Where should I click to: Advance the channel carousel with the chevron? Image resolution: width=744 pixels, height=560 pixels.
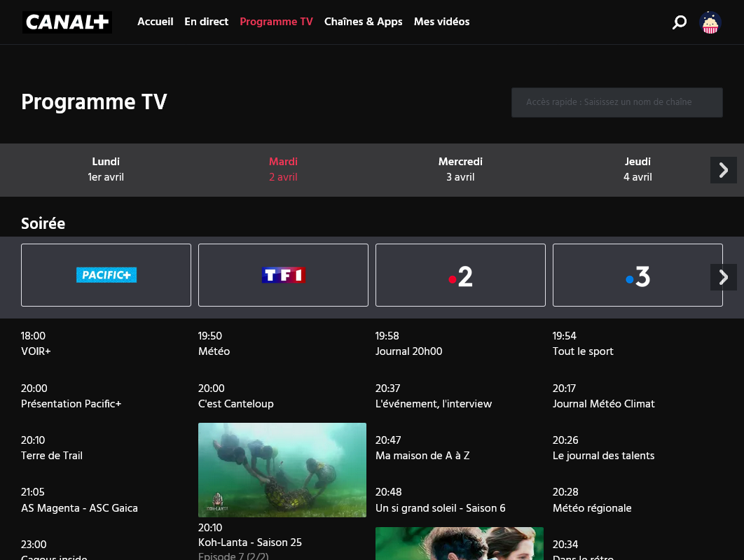(x=723, y=277)
